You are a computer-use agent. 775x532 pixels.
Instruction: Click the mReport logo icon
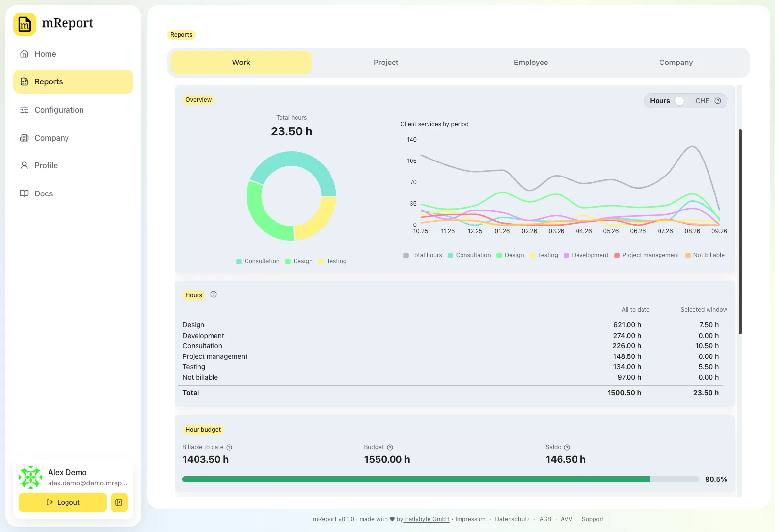25,24
